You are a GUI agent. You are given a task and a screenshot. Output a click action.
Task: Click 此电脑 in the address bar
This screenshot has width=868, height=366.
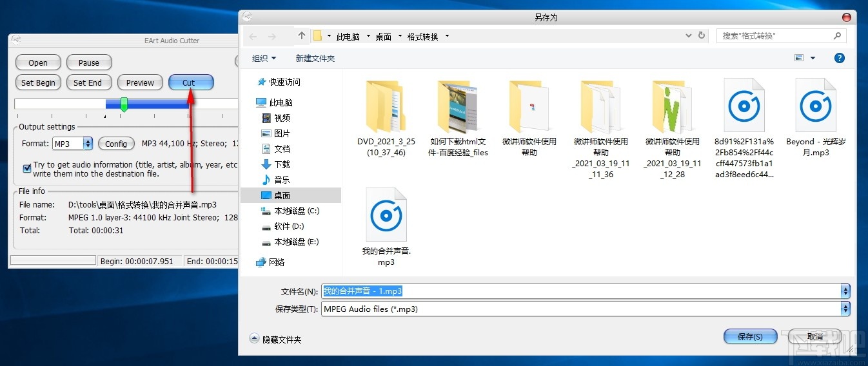tap(348, 37)
